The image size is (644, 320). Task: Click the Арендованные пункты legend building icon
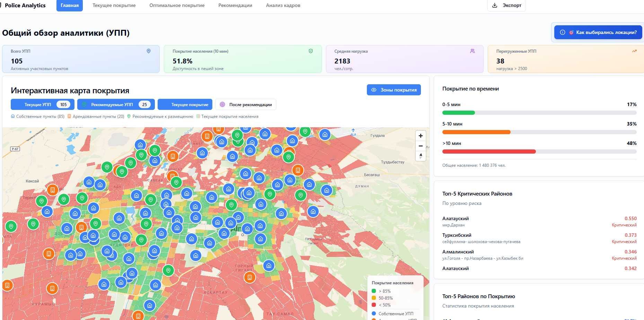click(69, 116)
